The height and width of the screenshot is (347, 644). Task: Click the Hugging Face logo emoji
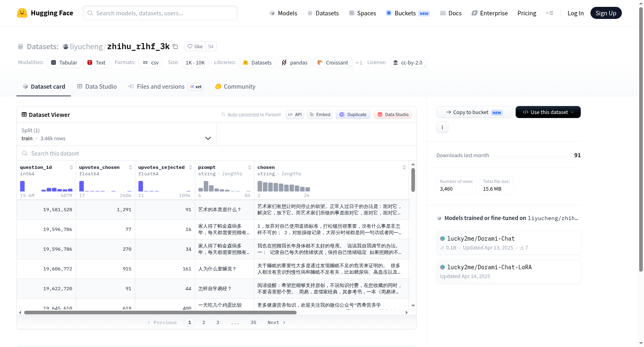(22, 13)
